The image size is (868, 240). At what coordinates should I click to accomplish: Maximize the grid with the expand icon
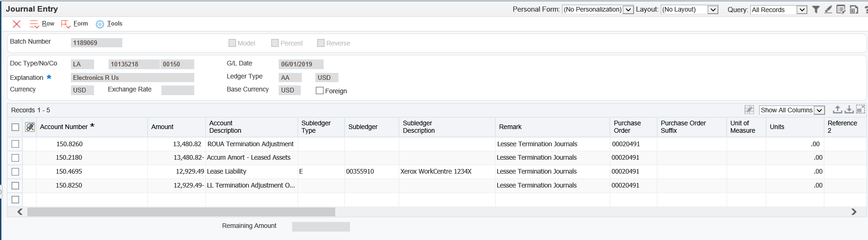[x=860, y=110]
